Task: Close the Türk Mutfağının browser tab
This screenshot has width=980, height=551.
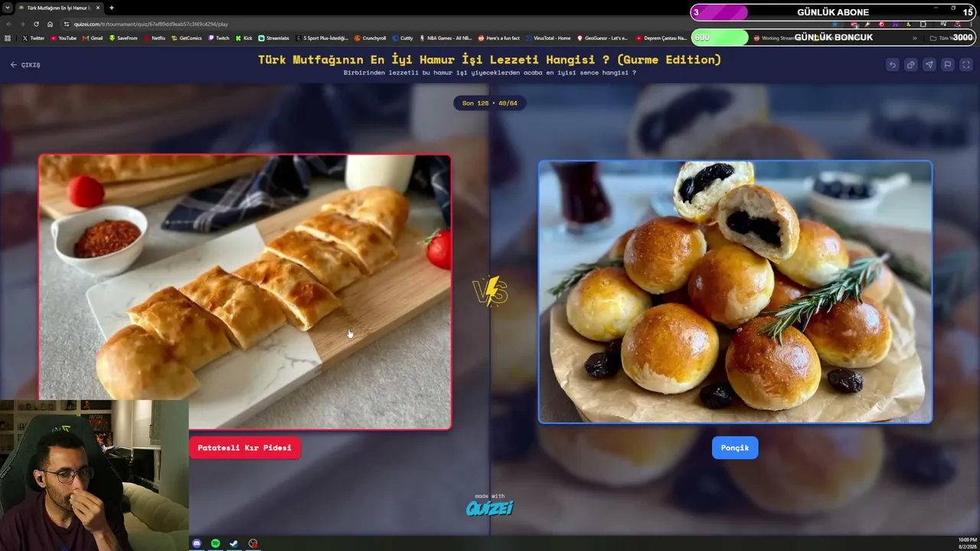Action: click(98, 8)
